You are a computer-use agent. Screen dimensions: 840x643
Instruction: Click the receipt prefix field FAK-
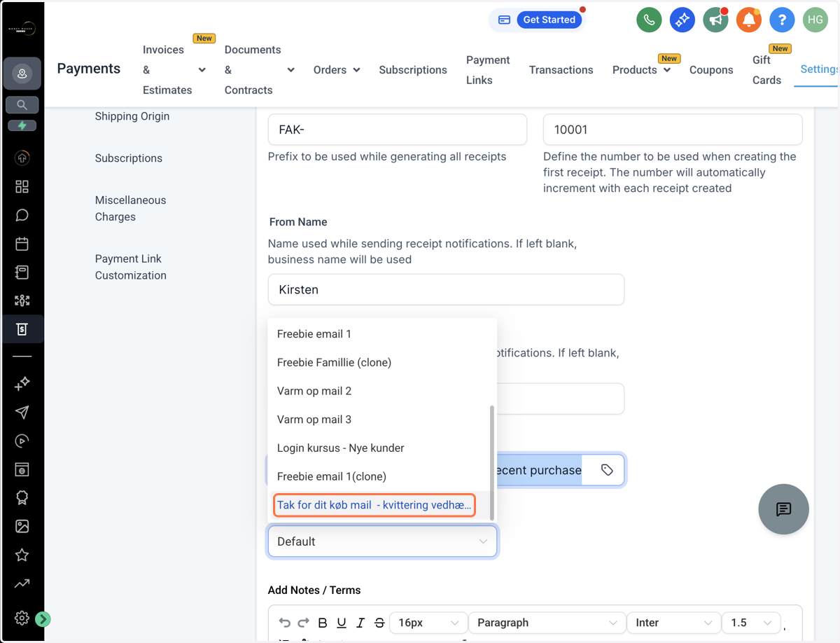pyautogui.click(x=398, y=130)
